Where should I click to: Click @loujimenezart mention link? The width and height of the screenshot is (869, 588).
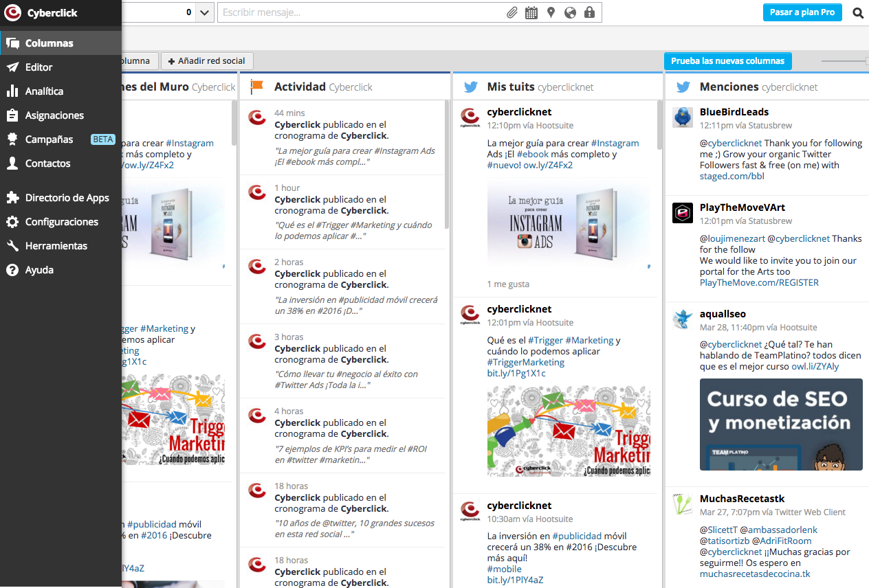(x=732, y=238)
